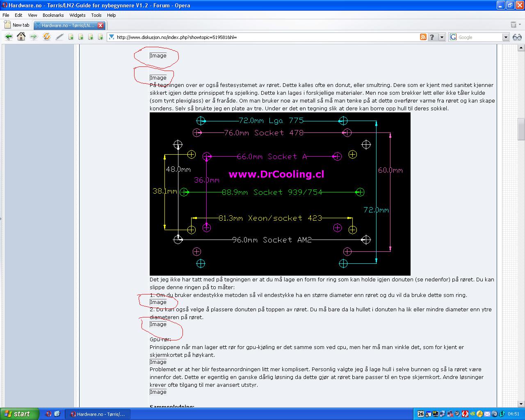Click the '76.0mm Socket 478' label
525x420 pixels.
coord(264,132)
